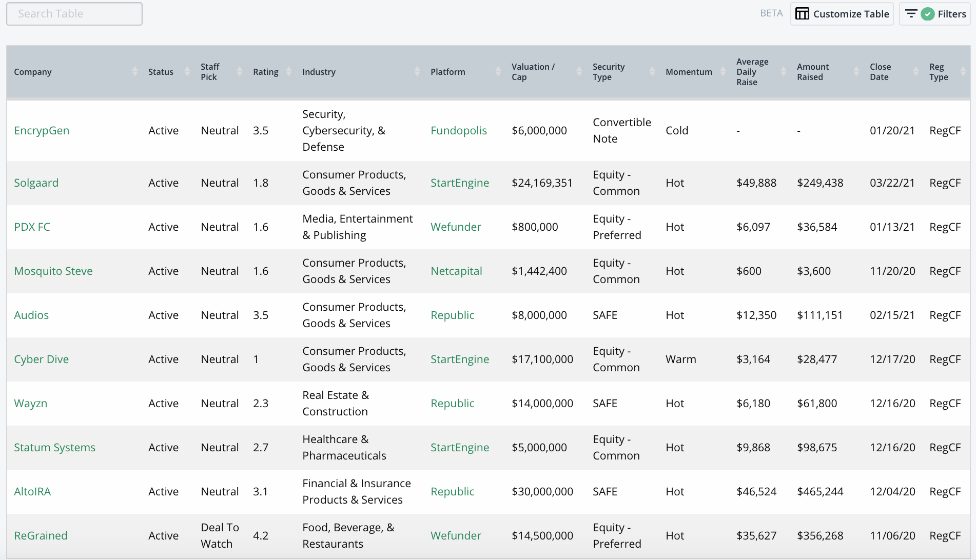Screen dimensions: 976x560
Task: Click Media, Entertainment & Publishing cell
Action: [358, 227]
